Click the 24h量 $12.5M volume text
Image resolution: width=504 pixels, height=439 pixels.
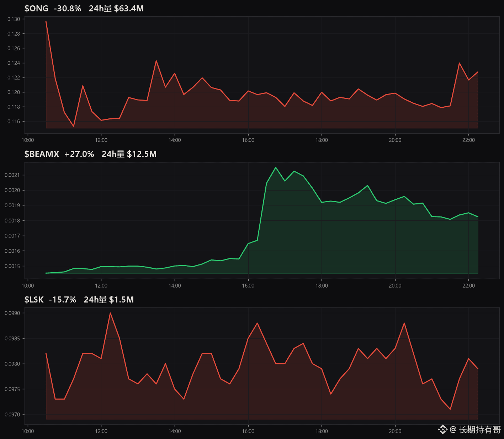(x=129, y=154)
